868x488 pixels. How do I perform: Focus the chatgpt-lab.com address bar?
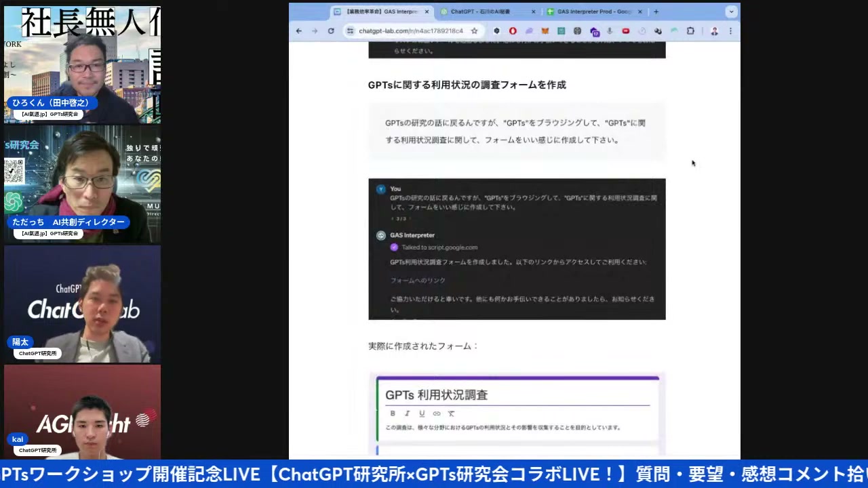(411, 31)
